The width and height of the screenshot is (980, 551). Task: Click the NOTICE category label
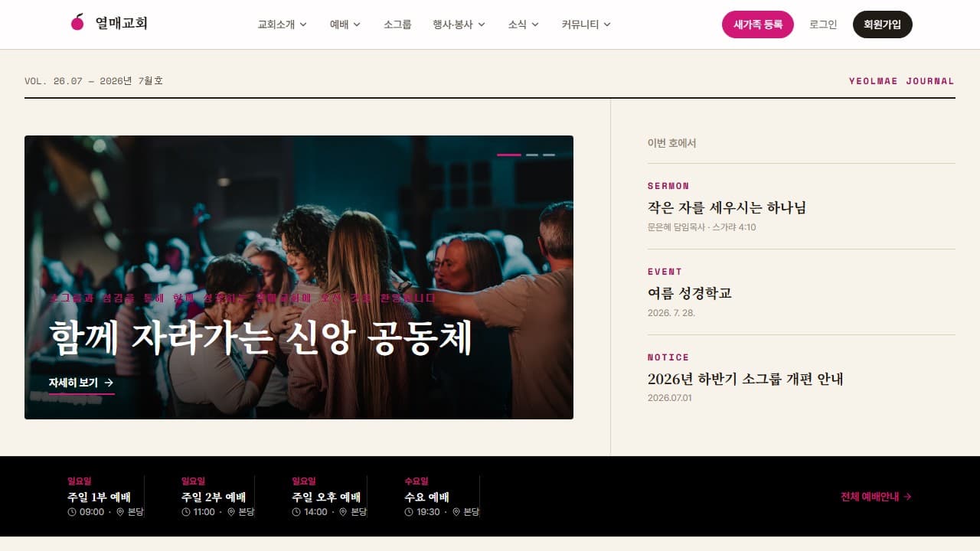tap(668, 357)
